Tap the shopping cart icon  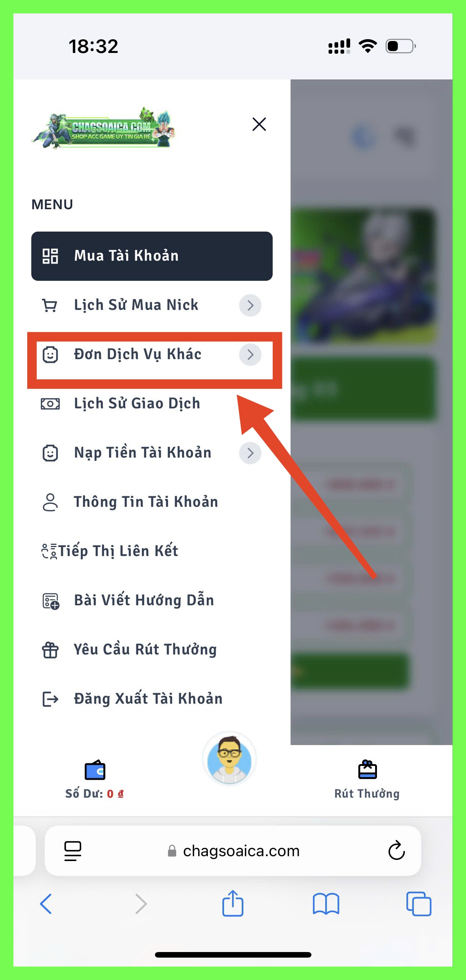(x=50, y=305)
